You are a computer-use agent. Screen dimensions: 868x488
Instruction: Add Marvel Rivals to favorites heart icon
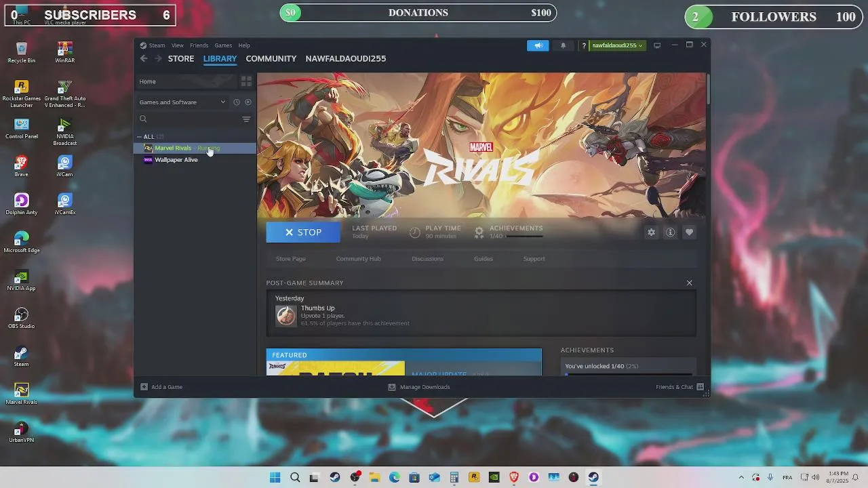click(689, 232)
